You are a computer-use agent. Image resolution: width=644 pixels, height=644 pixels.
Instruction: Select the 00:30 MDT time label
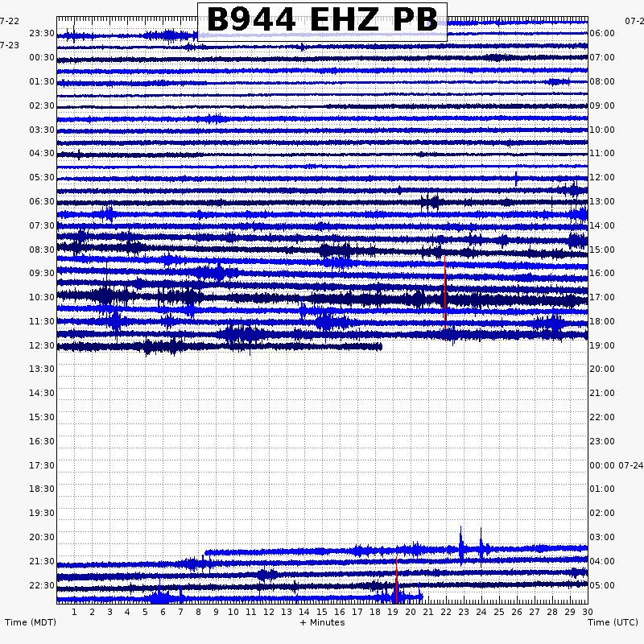(x=42, y=57)
